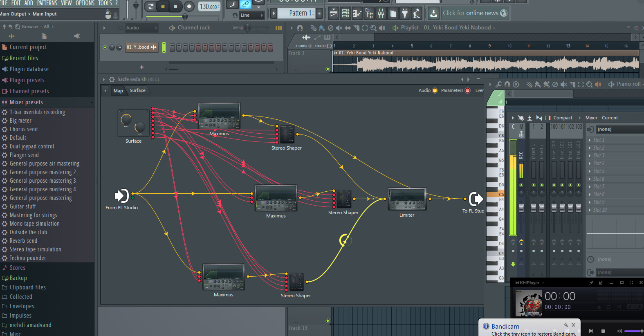The width and height of the screenshot is (644, 336).
Task: Click the audio clip waveform focus icon
Action: pos(306,37)
